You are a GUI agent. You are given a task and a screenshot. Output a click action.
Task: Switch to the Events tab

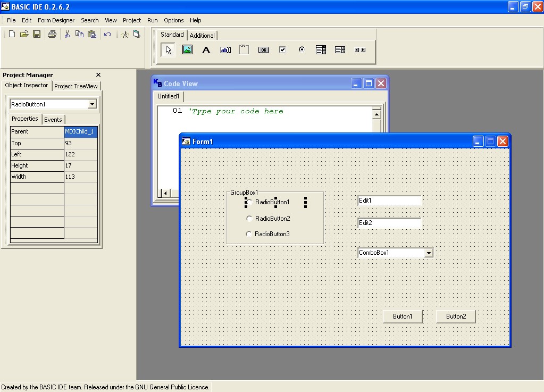[53, 120]
